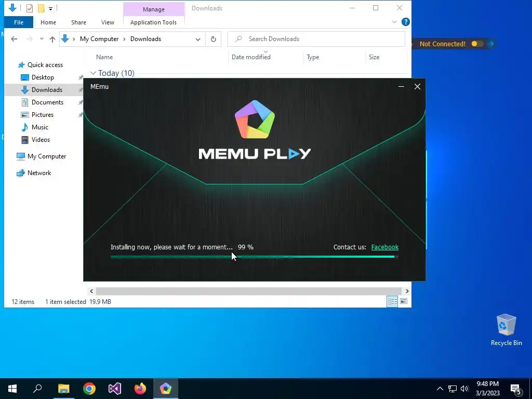532x399 pixels.
Task: Launch Firefox from the taskbar
Action: point(140,389)
